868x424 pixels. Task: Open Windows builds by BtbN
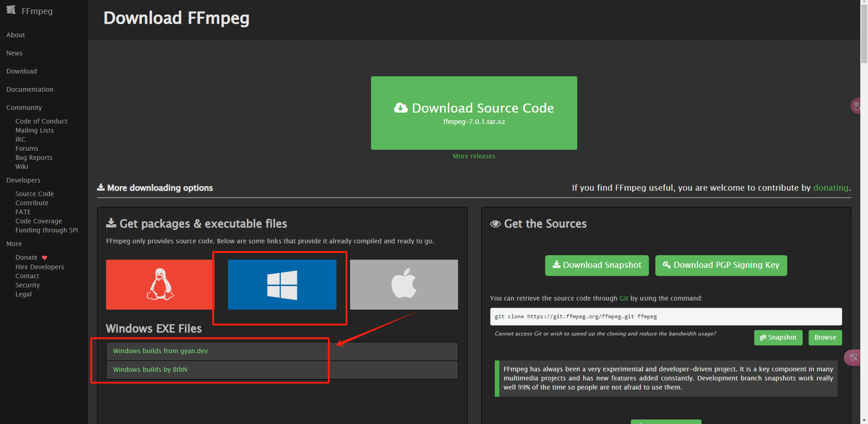pos(150,369)
